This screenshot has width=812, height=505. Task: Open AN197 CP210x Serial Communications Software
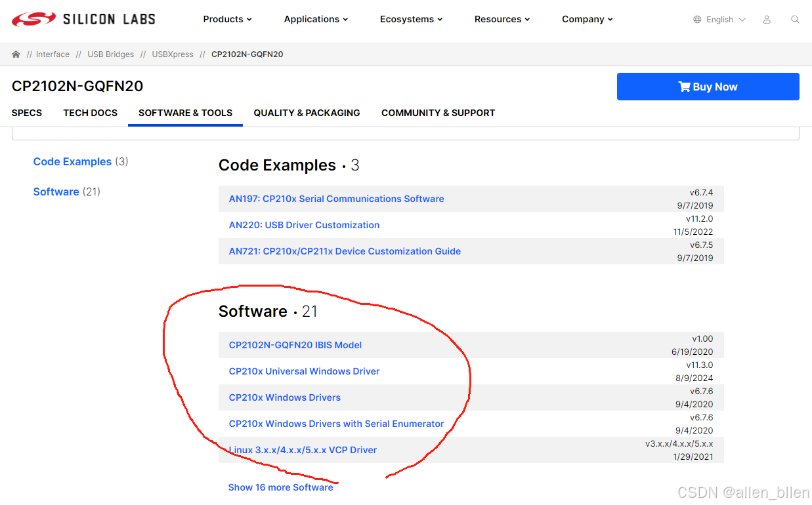[337, 199]
